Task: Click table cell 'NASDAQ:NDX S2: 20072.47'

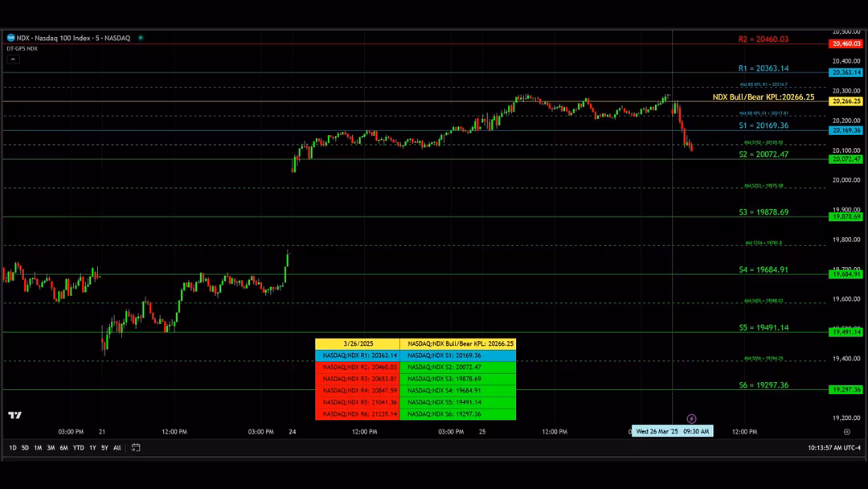Action: point(458,368)
